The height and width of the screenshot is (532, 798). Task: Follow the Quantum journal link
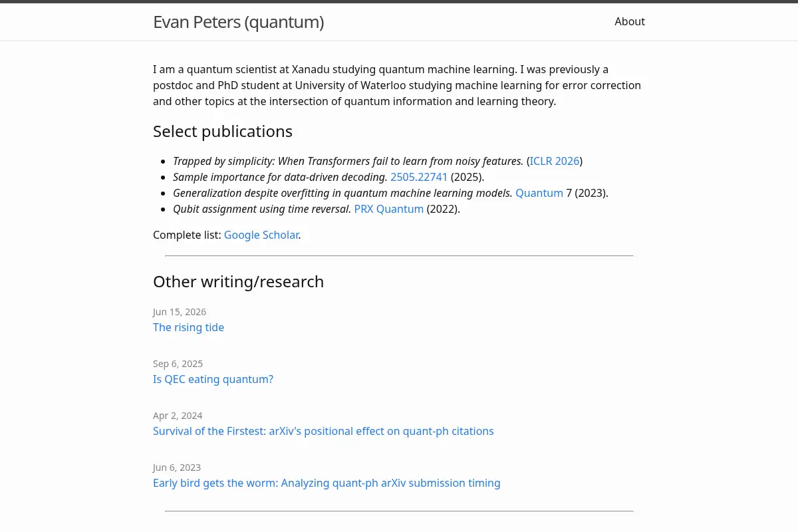pyautogui.click(x=539, y=193)
